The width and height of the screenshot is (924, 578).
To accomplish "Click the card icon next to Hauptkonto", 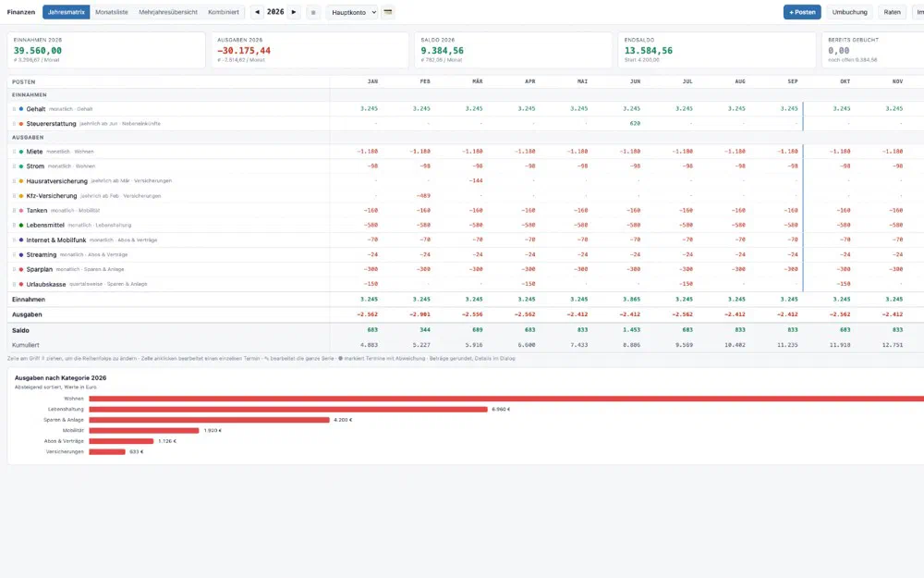I will 388,12.
